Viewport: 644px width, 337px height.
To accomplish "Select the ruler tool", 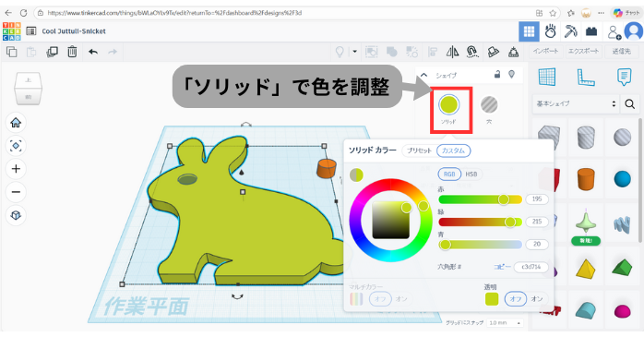I will (586, 77).
